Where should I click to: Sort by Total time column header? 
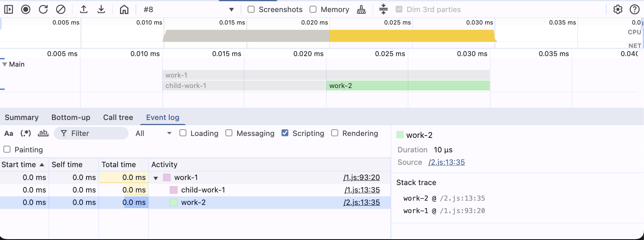coord(123,164)
